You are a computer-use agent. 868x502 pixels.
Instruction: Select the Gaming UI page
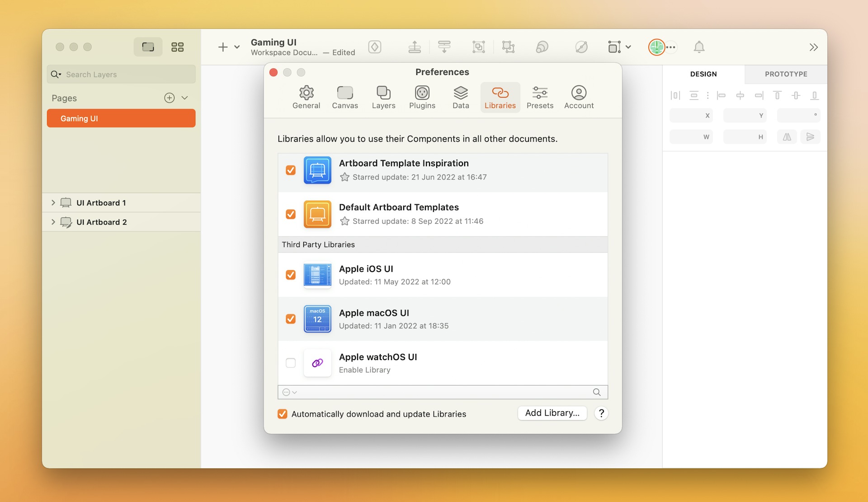(121, 118)
